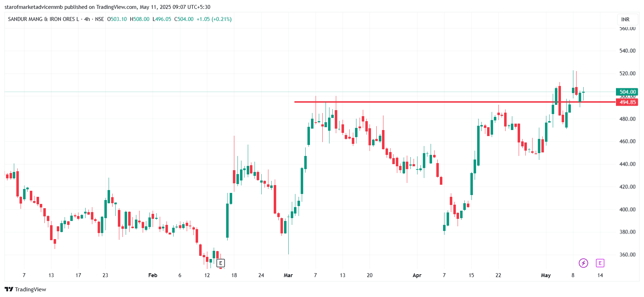Click the Apr label on time axis

417,275
